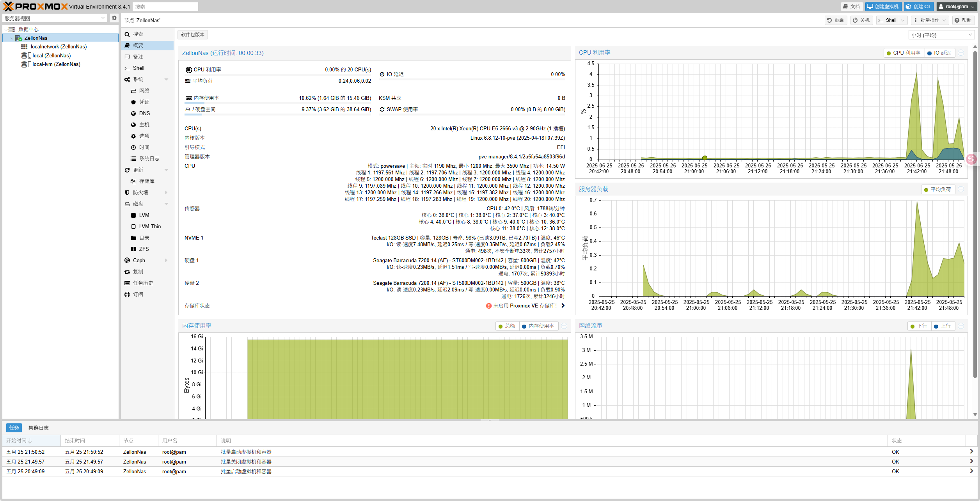Toggle IO 延迟 legend series

[939, 53]
